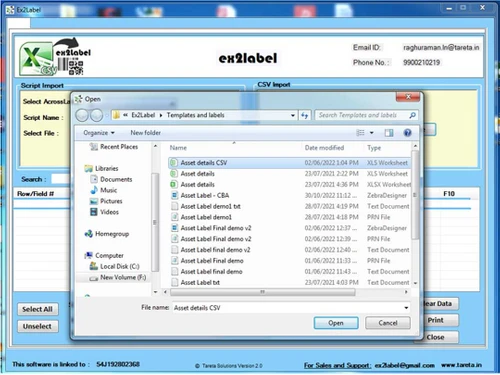Select Asset Label final demo Text Document
Image resolution: width=500 pixels, height=375 pixels.
point(289,272)
